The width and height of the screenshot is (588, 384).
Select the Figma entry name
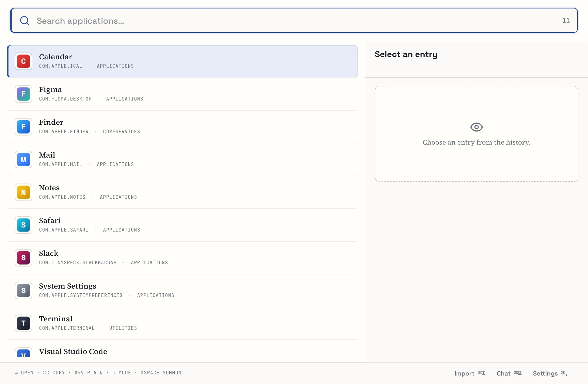click(50, 90)
